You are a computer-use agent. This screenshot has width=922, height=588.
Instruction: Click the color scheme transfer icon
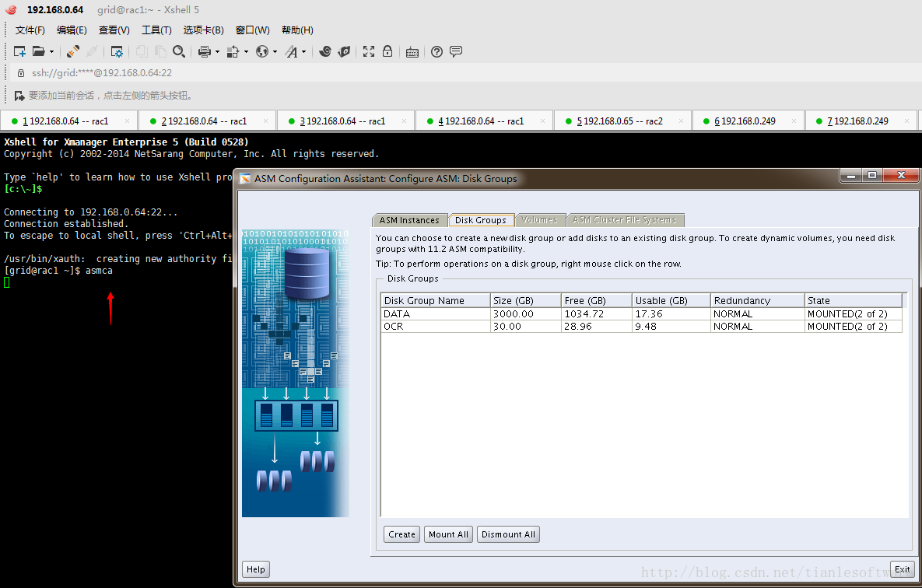pos(233,52)
